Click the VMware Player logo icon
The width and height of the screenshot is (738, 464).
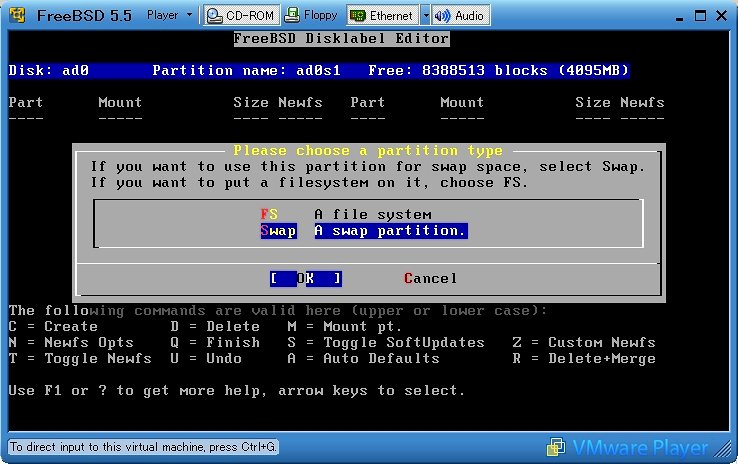coord(555,447)
